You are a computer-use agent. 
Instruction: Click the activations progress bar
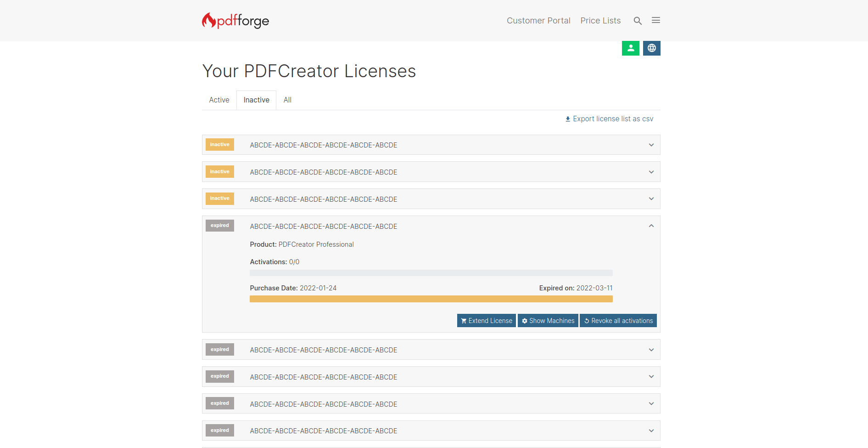coord(431,273)
